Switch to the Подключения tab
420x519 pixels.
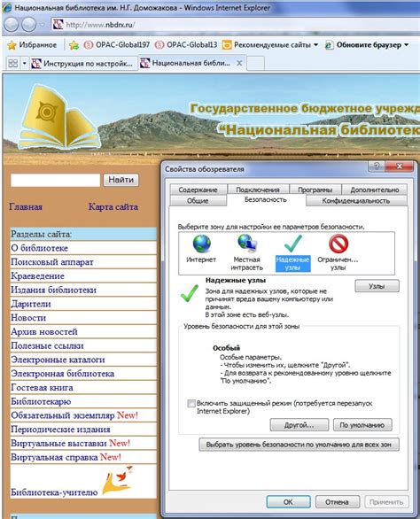[258, 190]
